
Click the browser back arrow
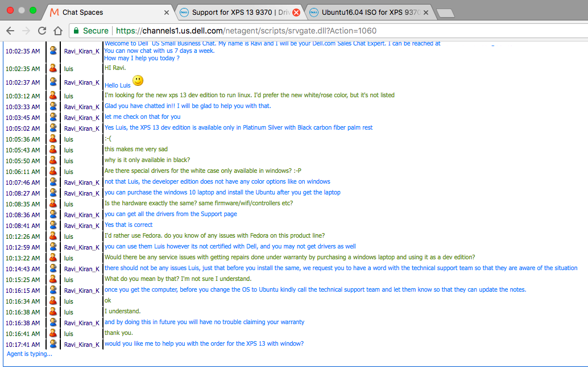(x=10, y=31)
